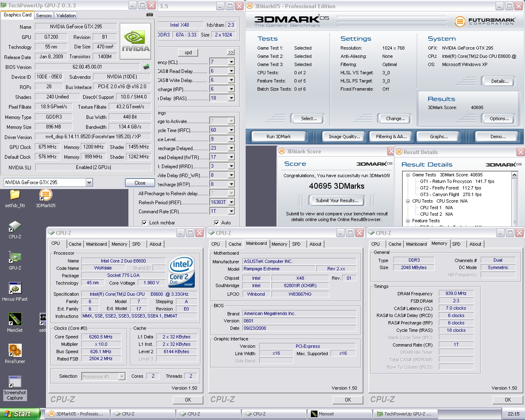Switch to TechPowerUp GPU-Z taskbar button
Image resolution: width=525 pixels, height=420 pixels.
(405, 414)
